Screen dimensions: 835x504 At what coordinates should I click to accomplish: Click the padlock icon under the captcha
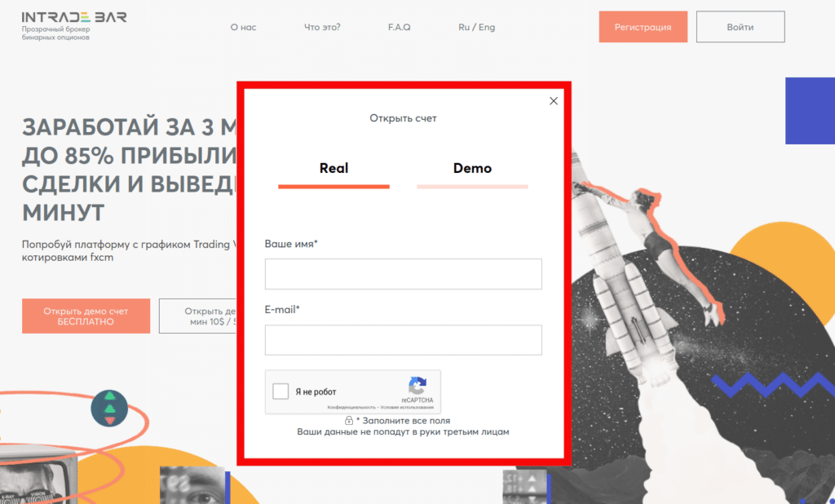pos(349,421)
